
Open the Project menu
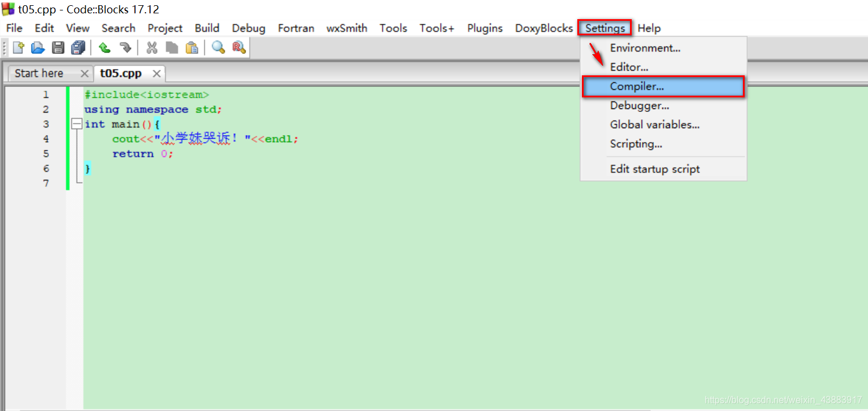click(x=165, y=28)
